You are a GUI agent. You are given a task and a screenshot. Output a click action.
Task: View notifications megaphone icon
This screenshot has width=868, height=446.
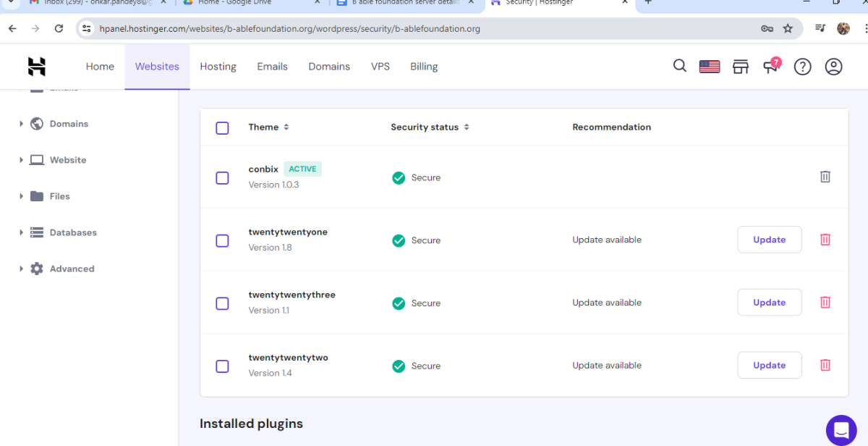click(771, 66)
